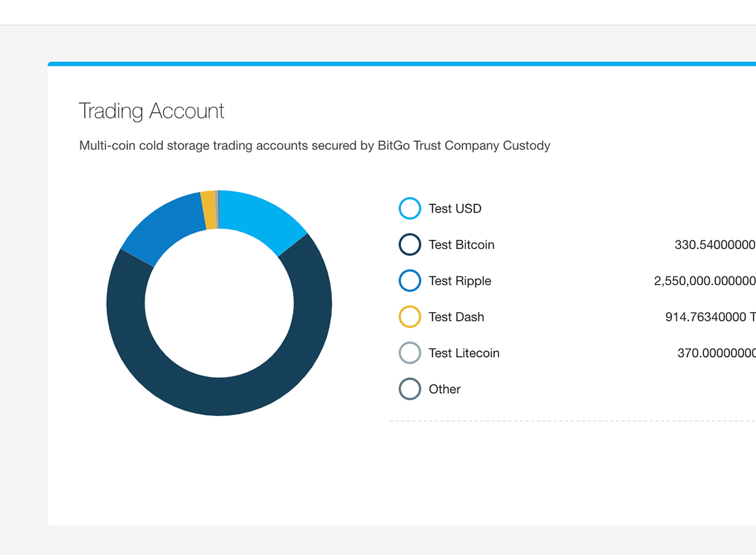Click the Test Dash legend circle
The height and width of the screenshot is (555, 756).
(x=410, y=317)
